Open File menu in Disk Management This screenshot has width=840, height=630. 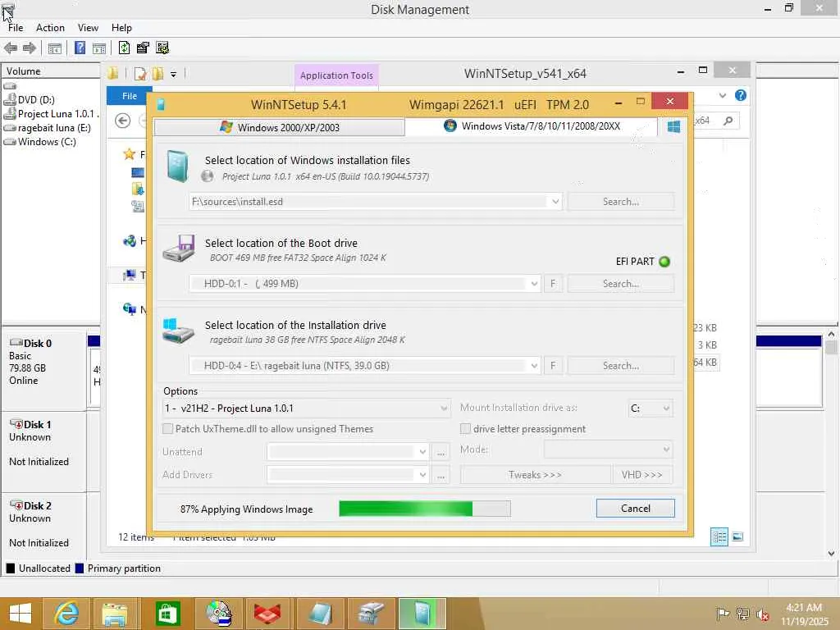(16, 28)
